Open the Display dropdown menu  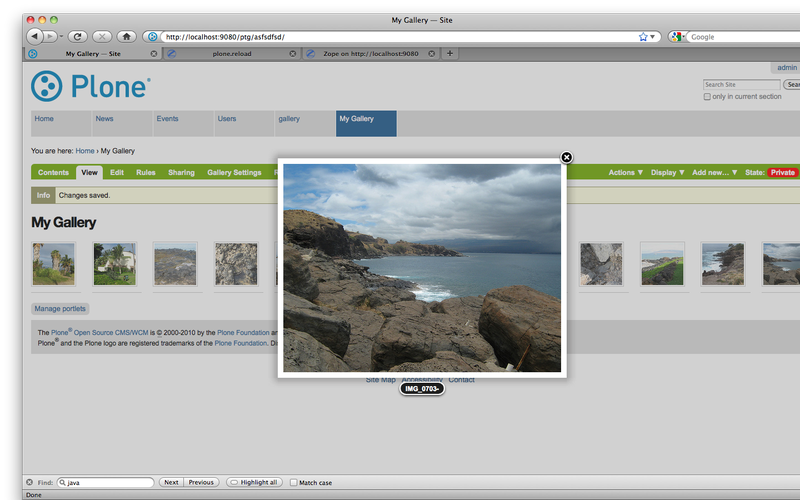point(668,172)
